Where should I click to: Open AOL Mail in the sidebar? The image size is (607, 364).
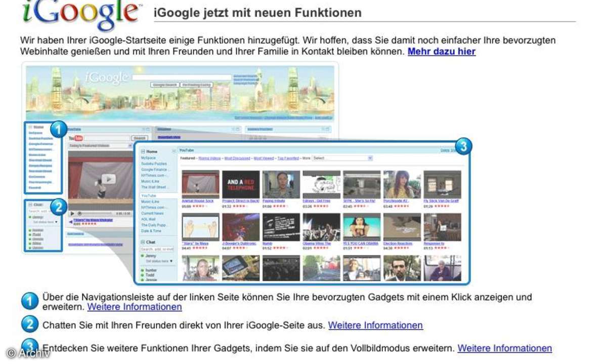click(149, 219)
